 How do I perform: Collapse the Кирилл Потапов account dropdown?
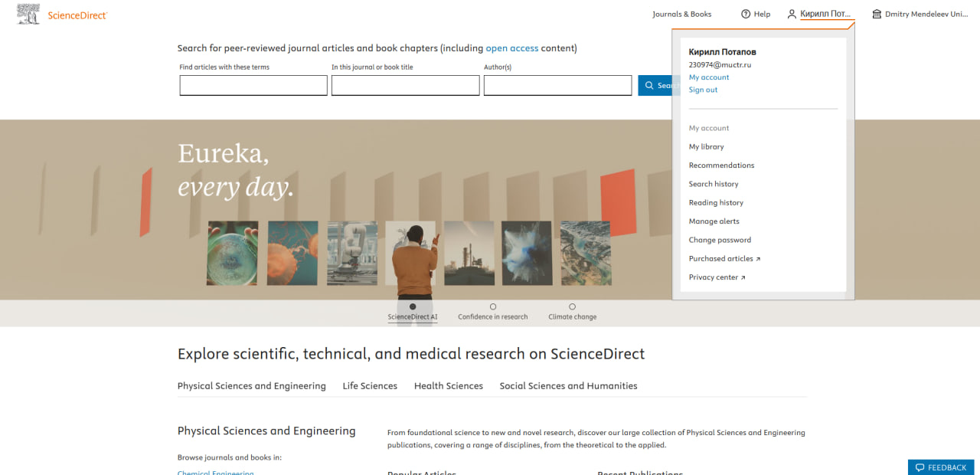tap(825, 14)
